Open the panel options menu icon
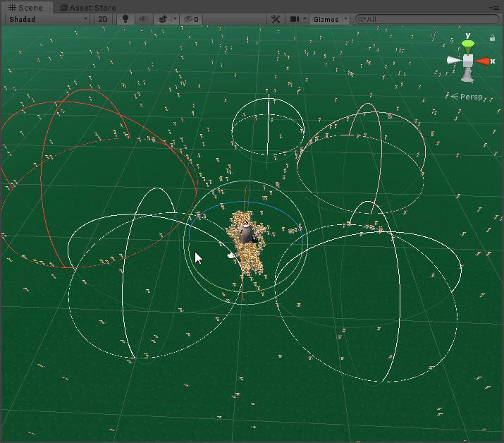 coord(495,8)
